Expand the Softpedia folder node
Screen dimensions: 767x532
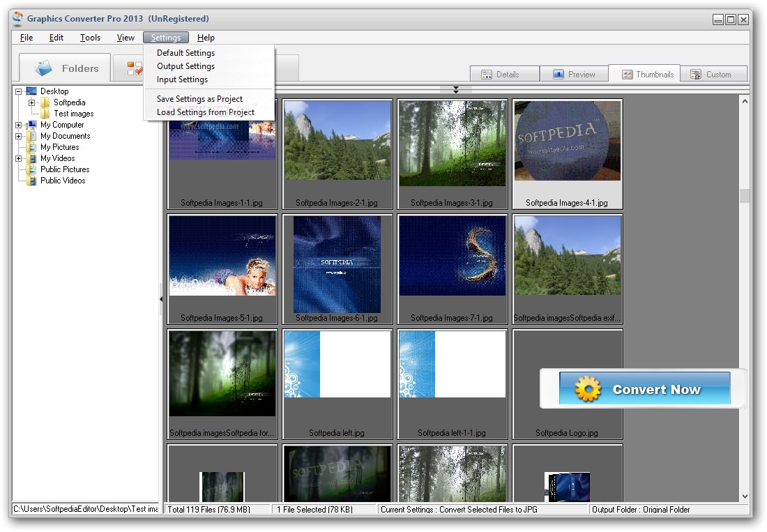(x=31, y=102)
